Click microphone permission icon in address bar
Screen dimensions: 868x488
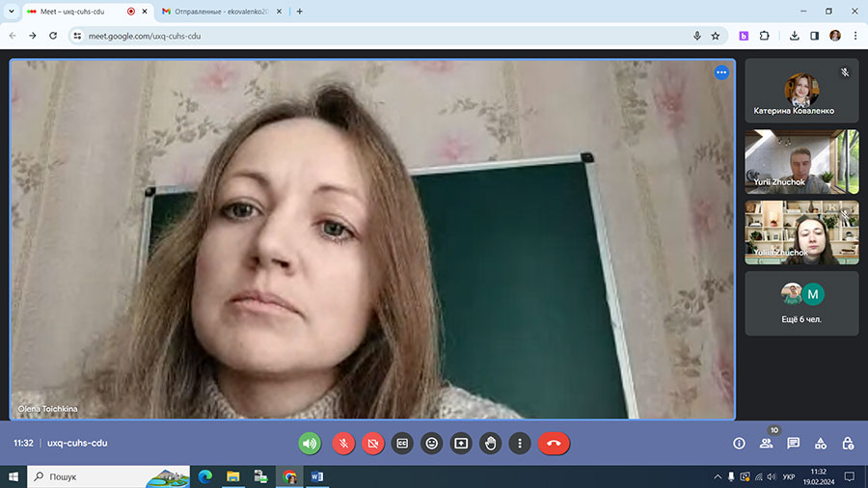[x=697, y=36]
